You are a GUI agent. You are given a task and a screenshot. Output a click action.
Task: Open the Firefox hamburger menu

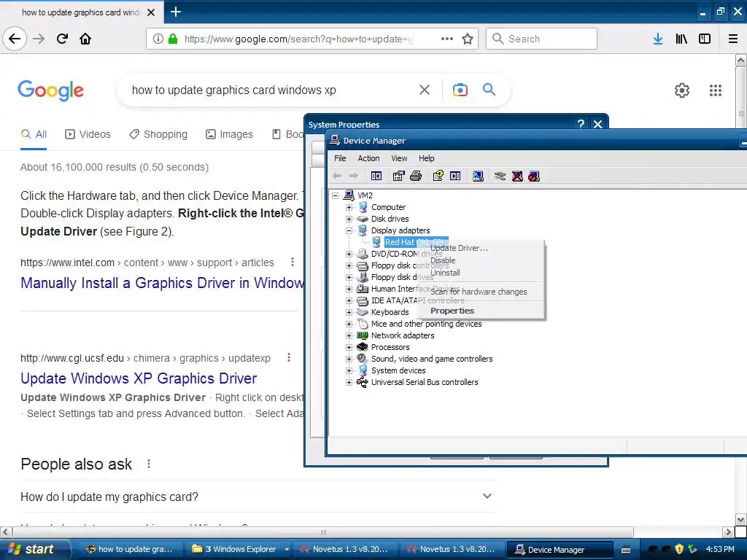click(x=733, y=39)
